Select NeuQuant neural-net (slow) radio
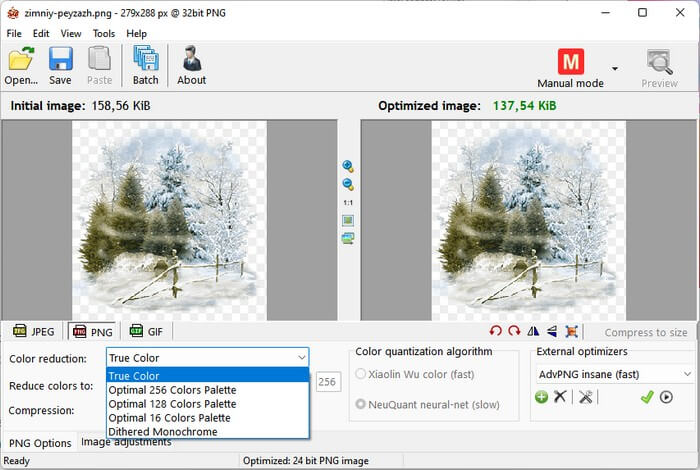 pyautogui.click(x=362, y=404)
